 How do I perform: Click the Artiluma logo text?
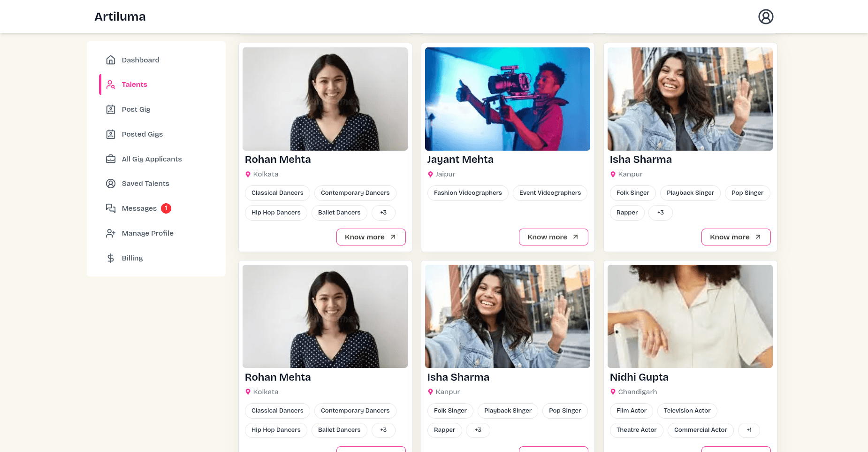click(120, 17)
